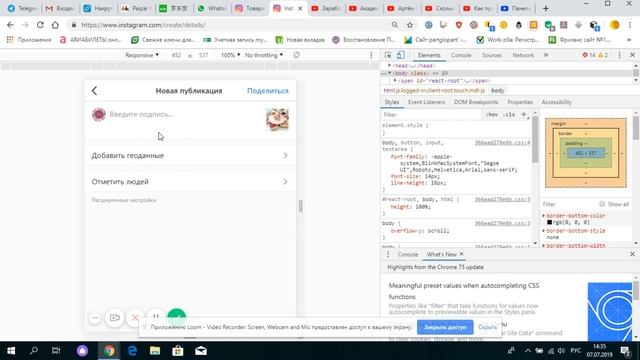
Task: Click the error count indicator
Action: click(x=588, y=55)
